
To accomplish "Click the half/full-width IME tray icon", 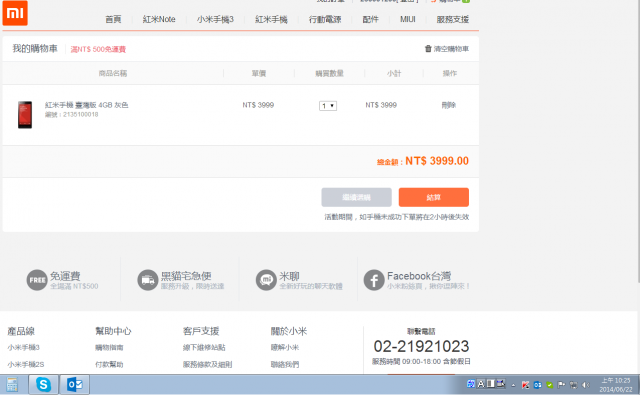I will click(491, 384).
